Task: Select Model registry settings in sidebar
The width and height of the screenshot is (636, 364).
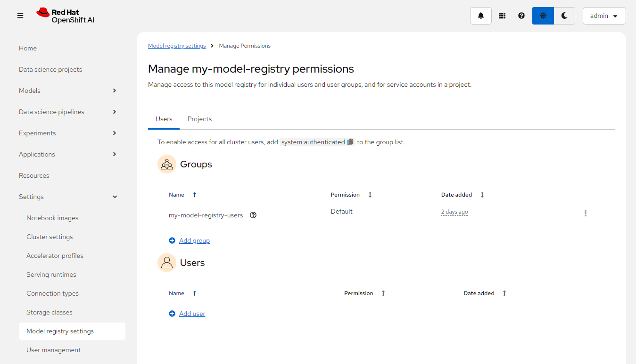Action: click(x=72, y=331)
